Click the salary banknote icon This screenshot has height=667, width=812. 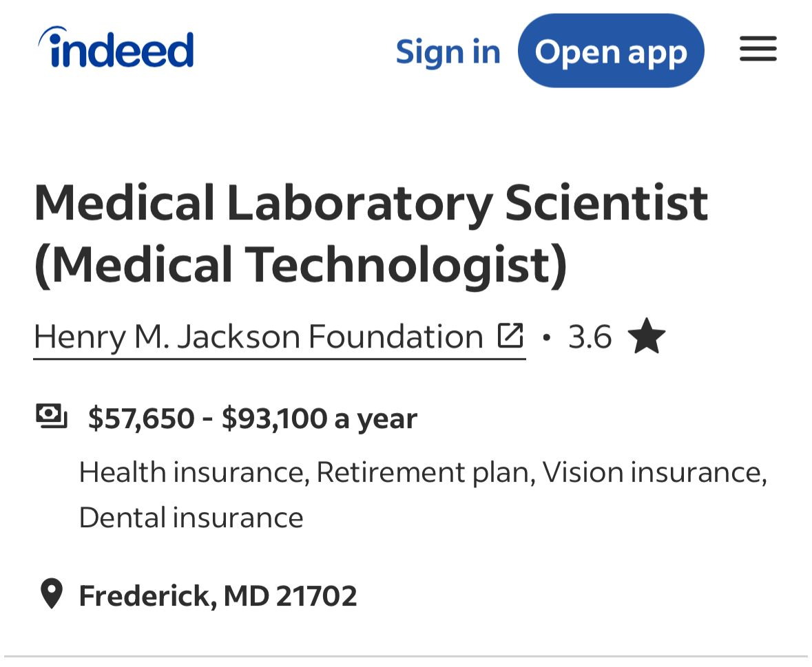click(x=52, y=416)
